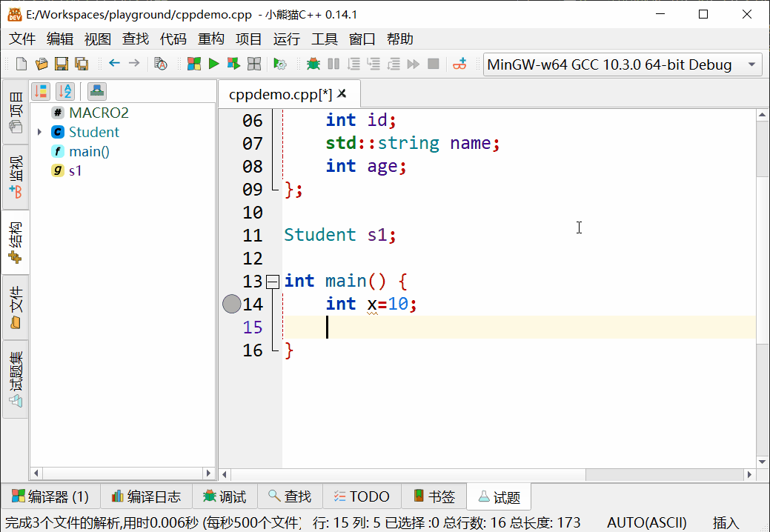Switch to the TODO bottom tab
Screen dimensions: 770x532
[x=361, y=496]
